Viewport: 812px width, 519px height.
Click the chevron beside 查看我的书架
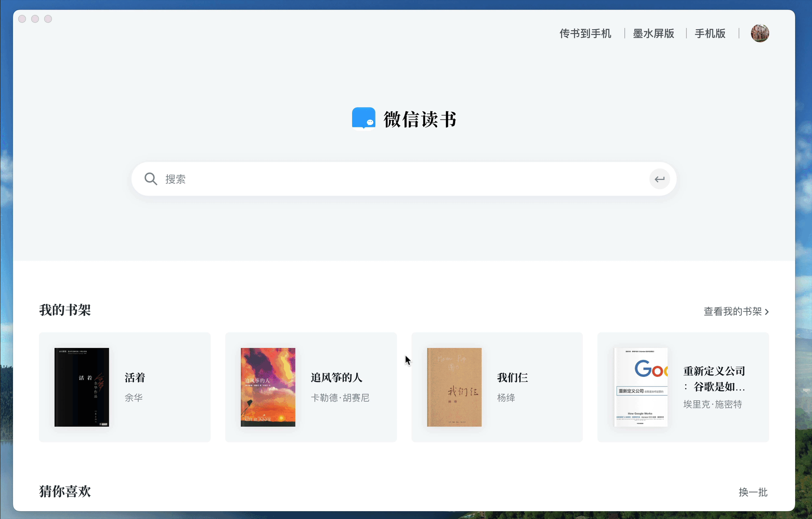pyautogui.click(x=767, y=312)
